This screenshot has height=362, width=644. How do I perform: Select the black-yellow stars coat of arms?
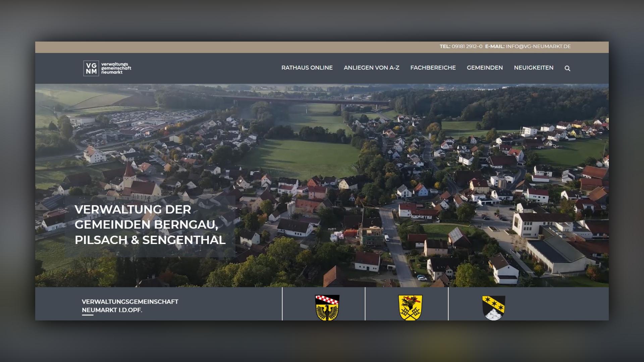493,308
